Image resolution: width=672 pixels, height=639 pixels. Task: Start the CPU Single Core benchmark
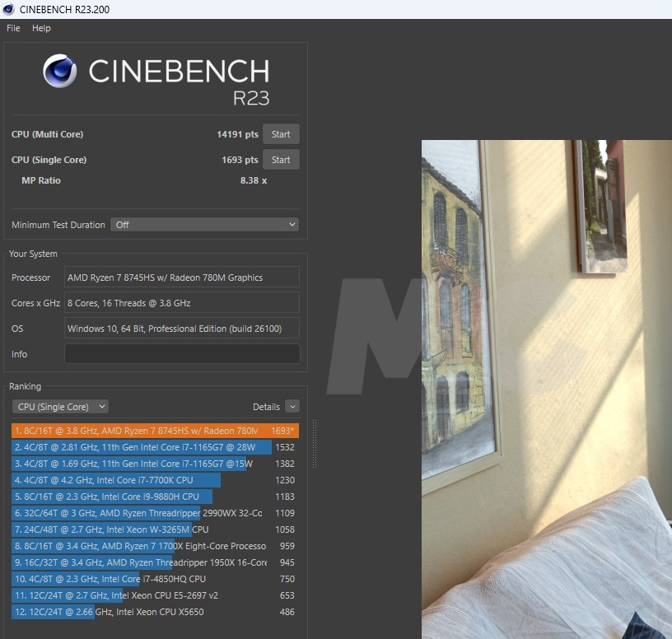(x=281, y=160)
